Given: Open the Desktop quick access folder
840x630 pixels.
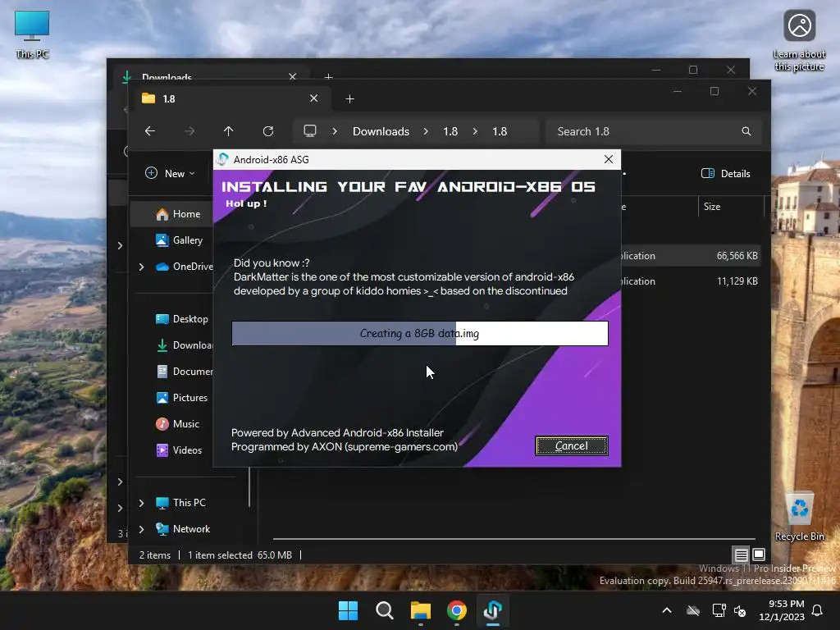Looking at the screenshot, I should pyautogui.click(x=182, y=319).
